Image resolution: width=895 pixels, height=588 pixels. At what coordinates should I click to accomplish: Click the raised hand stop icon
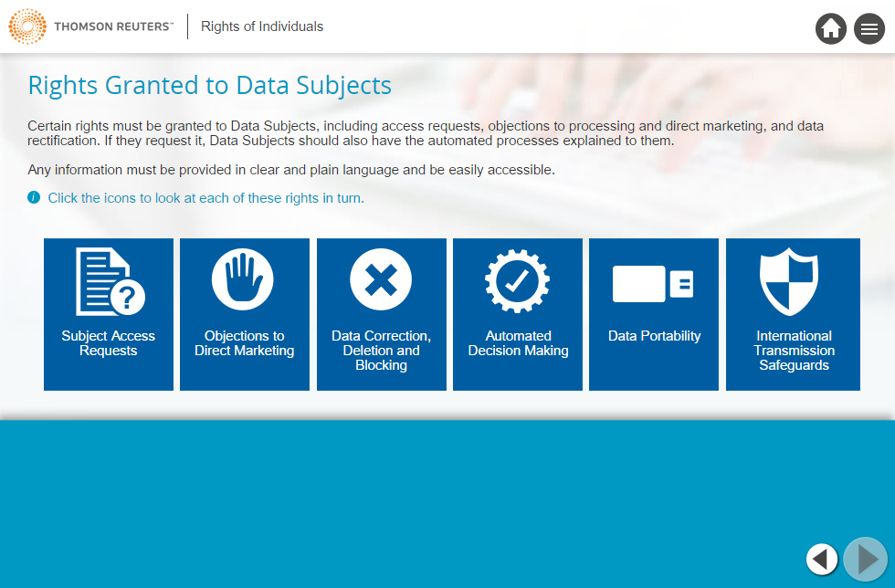243,279
